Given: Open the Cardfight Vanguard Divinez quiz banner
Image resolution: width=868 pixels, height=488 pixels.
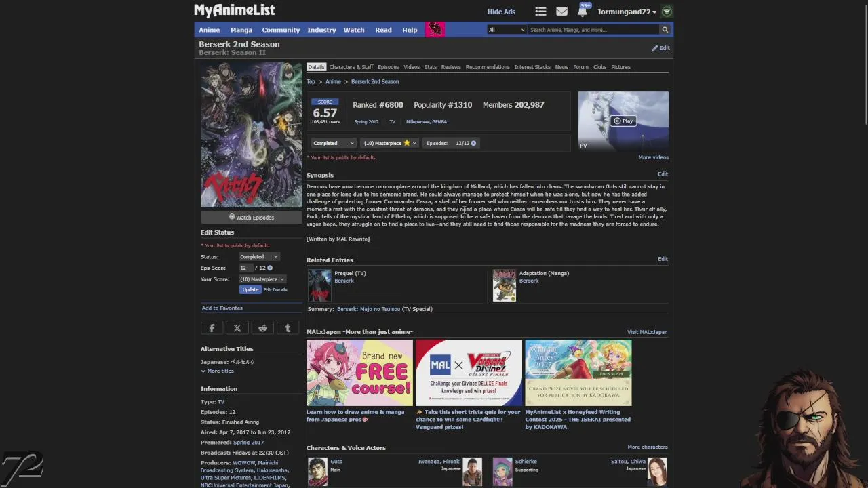Looking at the screenshot, I should tap(469, 373).
